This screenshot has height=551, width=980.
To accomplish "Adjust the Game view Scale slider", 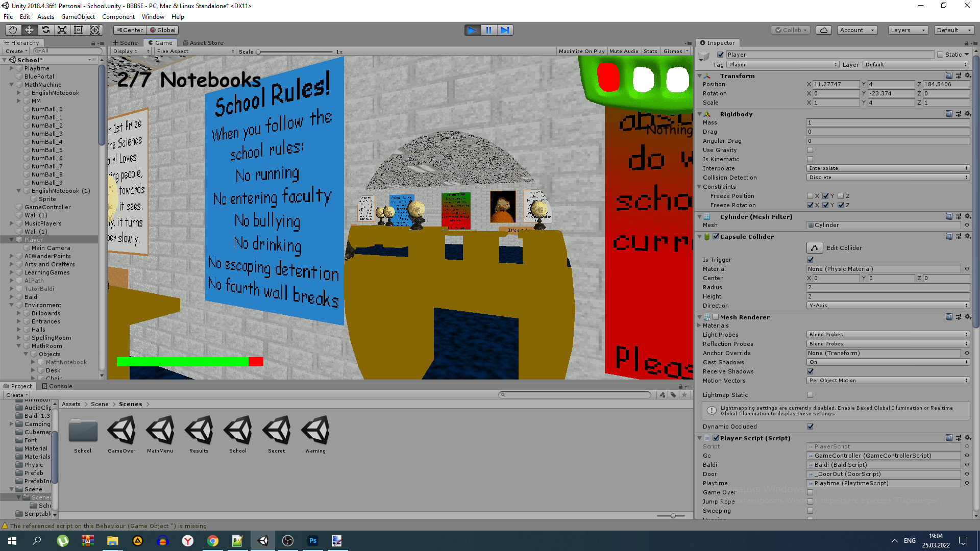I will (295, 52).
